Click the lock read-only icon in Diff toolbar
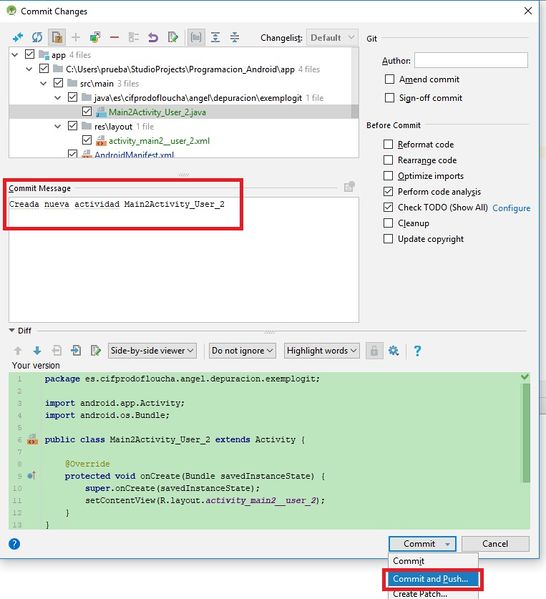546x599 pixels. click(374, 351)
